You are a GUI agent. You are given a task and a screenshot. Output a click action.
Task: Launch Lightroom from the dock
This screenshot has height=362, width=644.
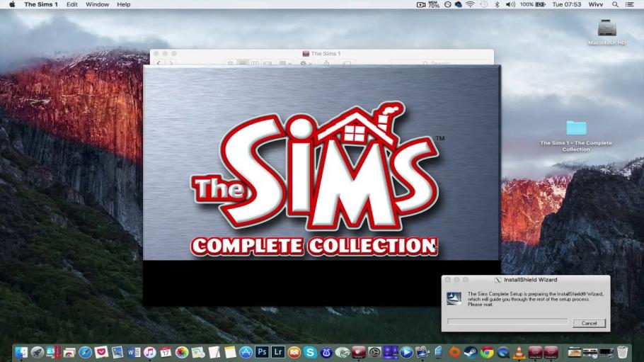click(x=277, y=351)
